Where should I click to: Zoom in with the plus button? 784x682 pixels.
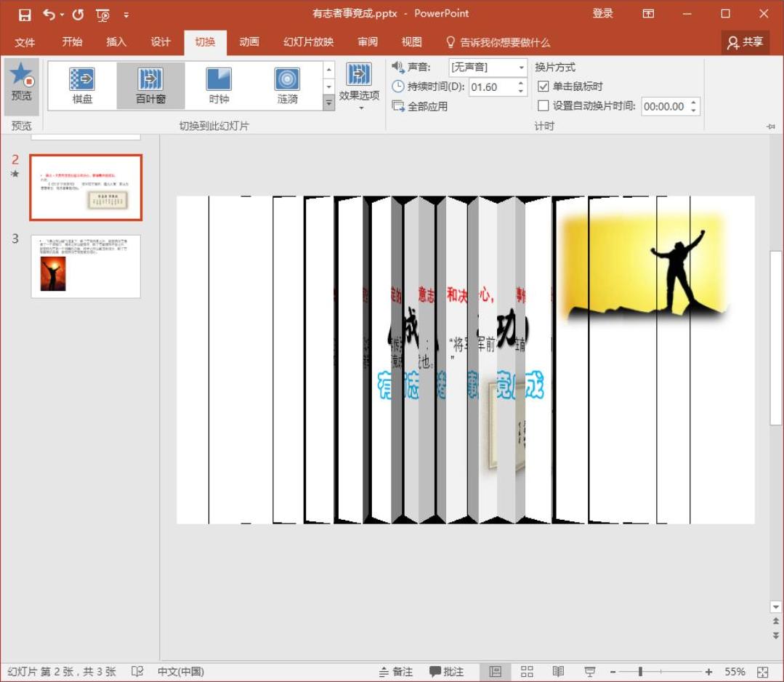tap(708, 672)
